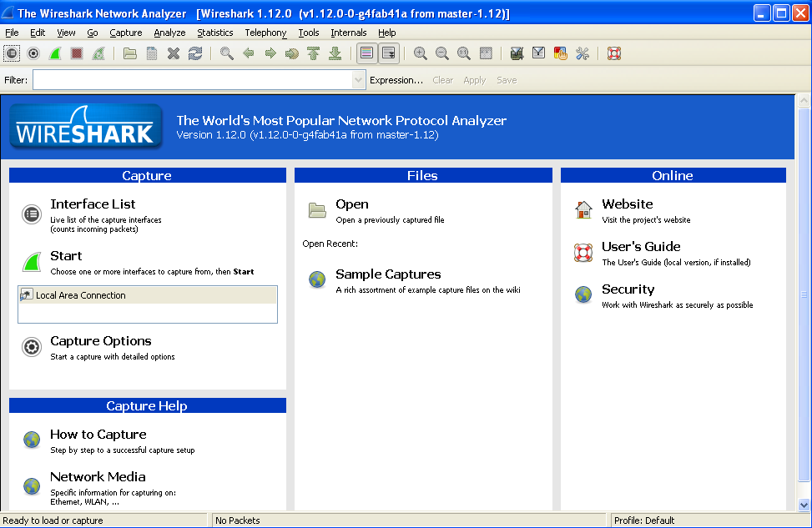The height and width of the screenshot is (528, 812).
Task: Reset zoom to normal size icon
Action: [x=463, y=53]
